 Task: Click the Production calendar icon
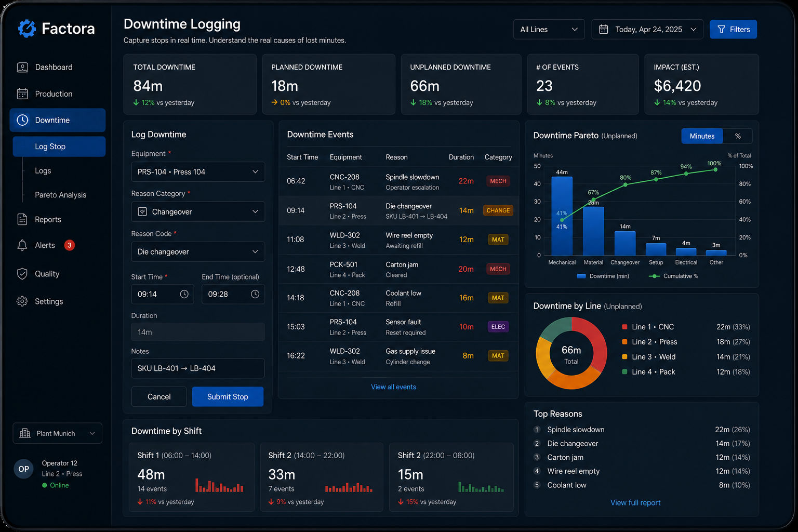(22, 94)
